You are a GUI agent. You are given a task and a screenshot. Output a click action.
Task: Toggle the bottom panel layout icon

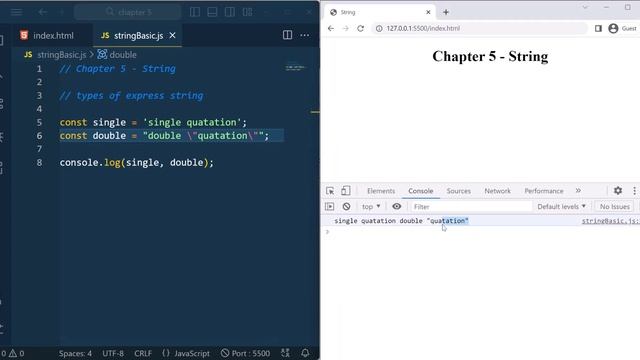[212, 12]
